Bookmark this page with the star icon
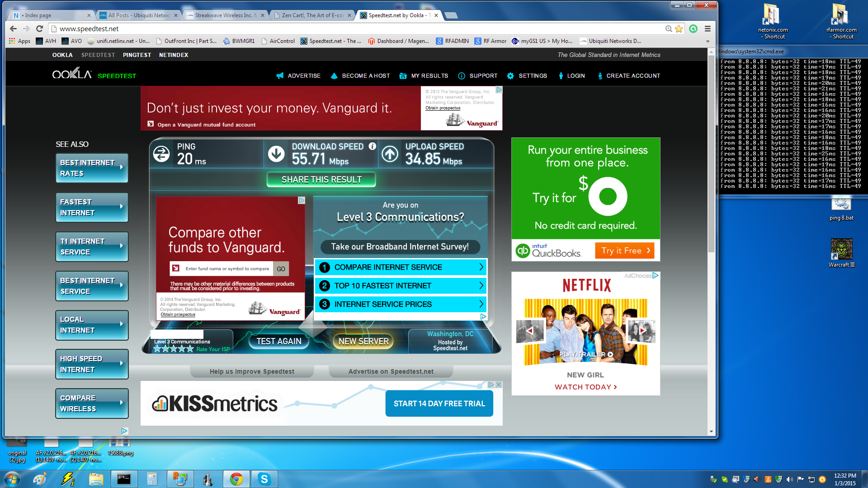 coord(679,28)
